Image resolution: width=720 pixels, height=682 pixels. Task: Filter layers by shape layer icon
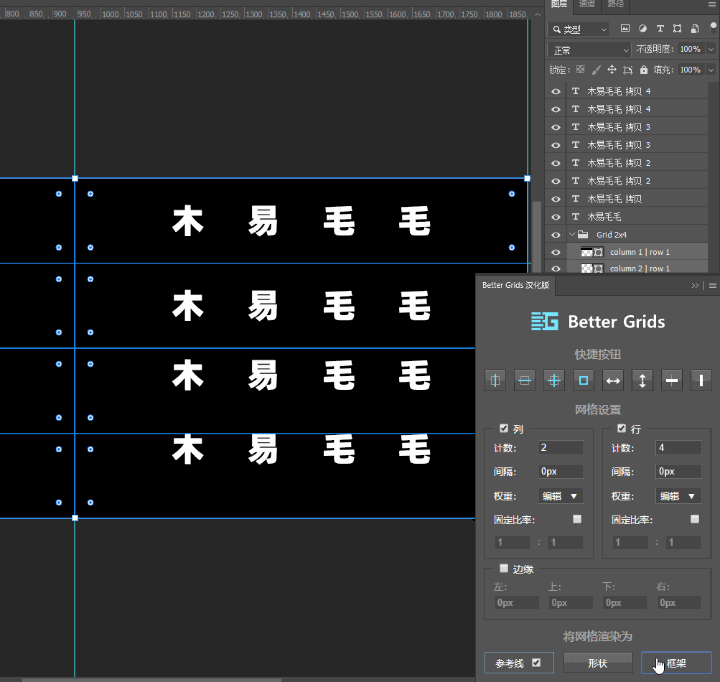click(x=677, y=28)
